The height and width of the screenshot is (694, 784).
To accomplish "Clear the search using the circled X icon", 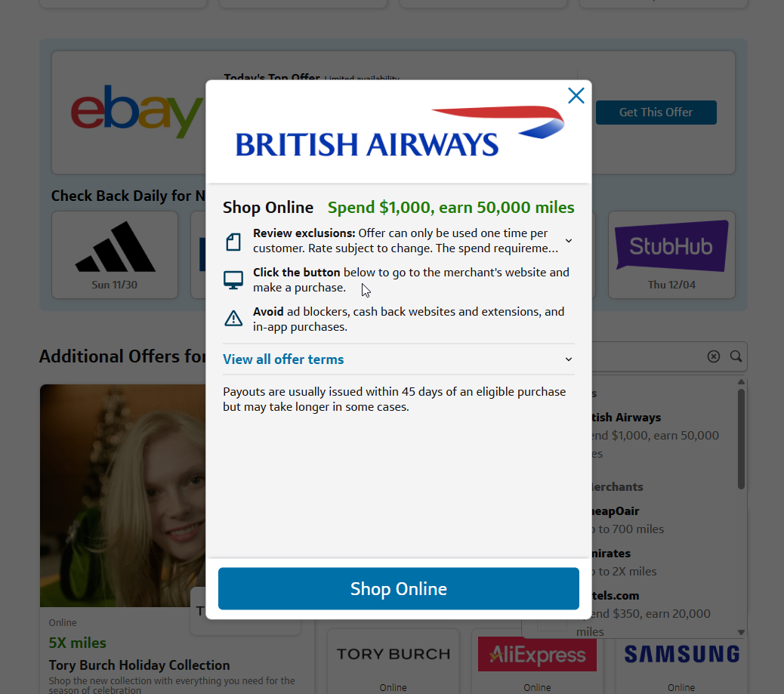I will [713, 356].
